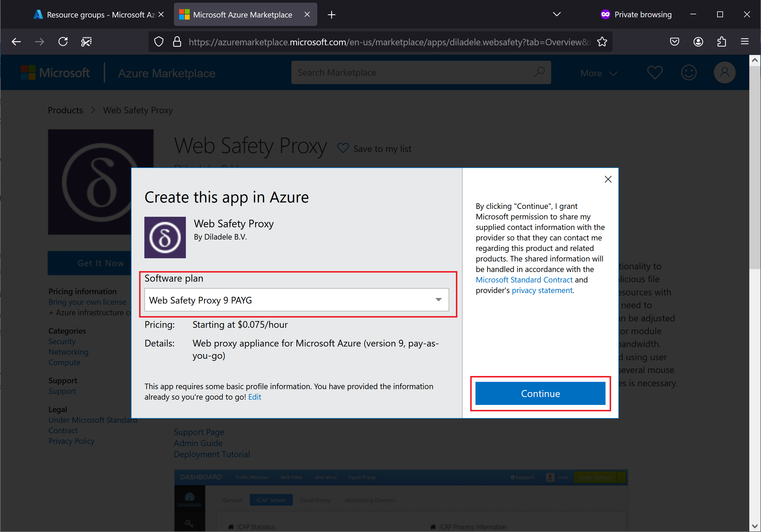761x532 pixels.
Task: Click the screenshot tool icon in toolbar
Action: point(87,42)
